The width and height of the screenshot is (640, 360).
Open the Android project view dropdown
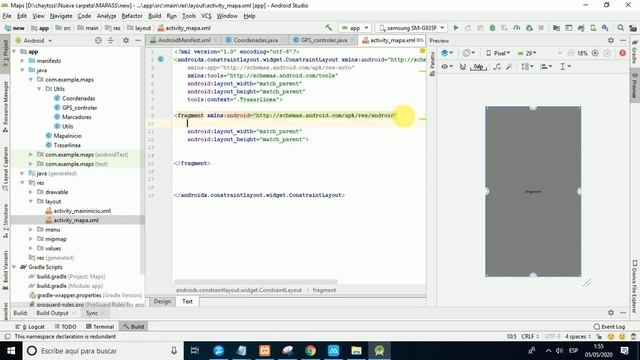(x=34, y=40)
